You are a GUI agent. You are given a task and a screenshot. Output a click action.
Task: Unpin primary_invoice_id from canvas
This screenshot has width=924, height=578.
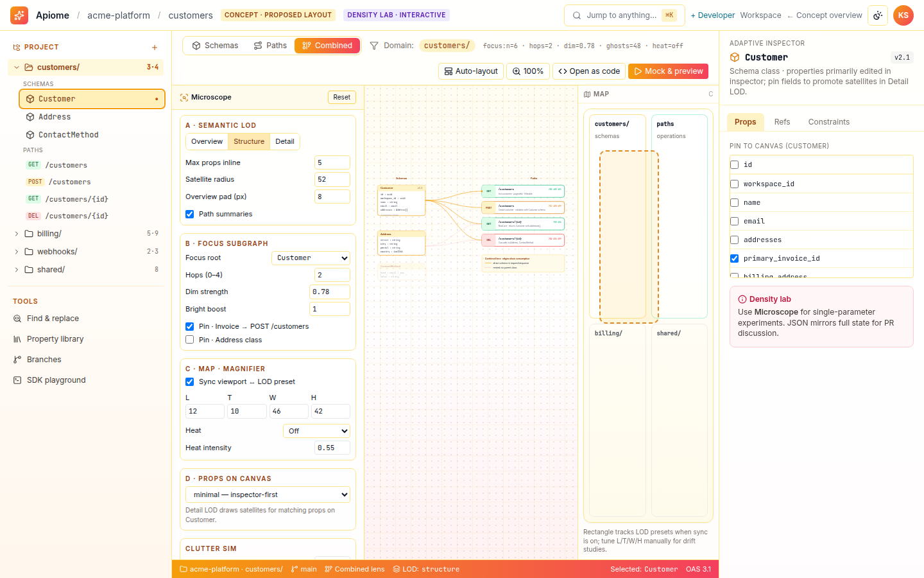click(x=735, y=259)
